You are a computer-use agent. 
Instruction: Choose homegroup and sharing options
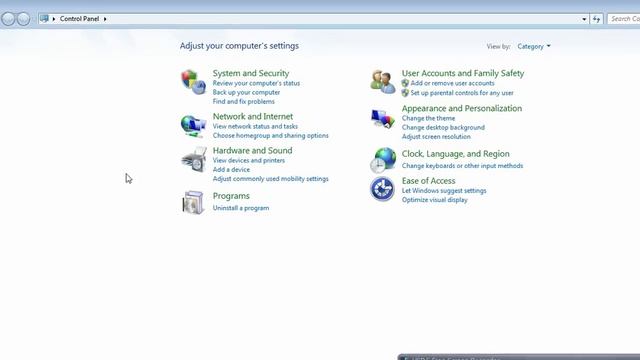pos(270,136)
